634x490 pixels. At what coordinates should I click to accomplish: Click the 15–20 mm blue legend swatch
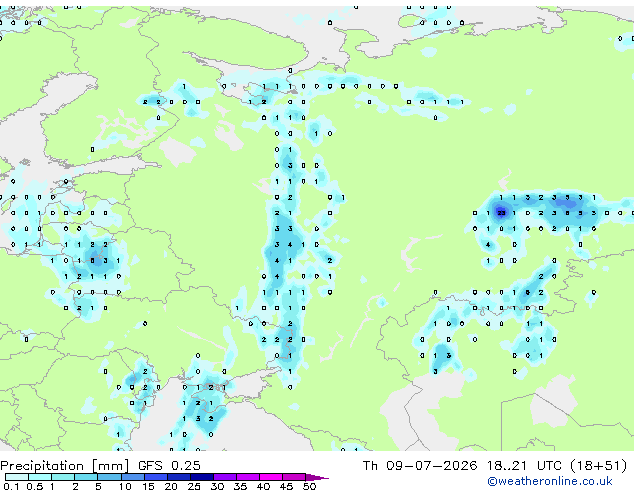click(155, 477)
